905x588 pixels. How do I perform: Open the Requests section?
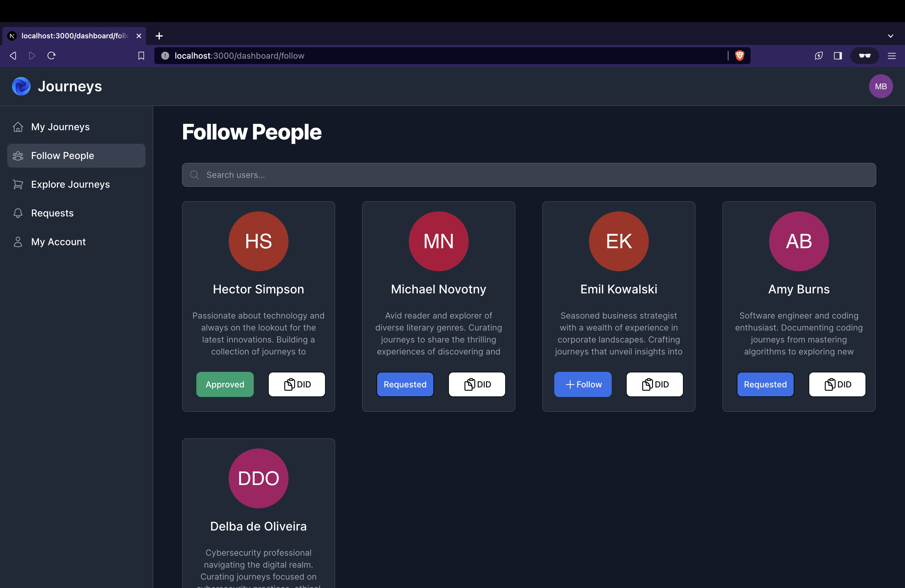(52, 213)
